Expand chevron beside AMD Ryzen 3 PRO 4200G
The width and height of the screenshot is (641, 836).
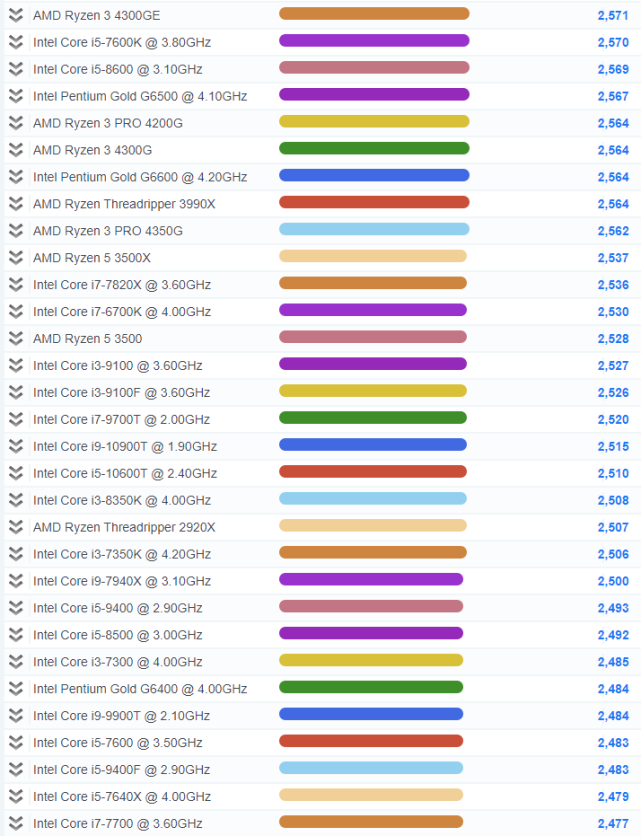point(16,123)
